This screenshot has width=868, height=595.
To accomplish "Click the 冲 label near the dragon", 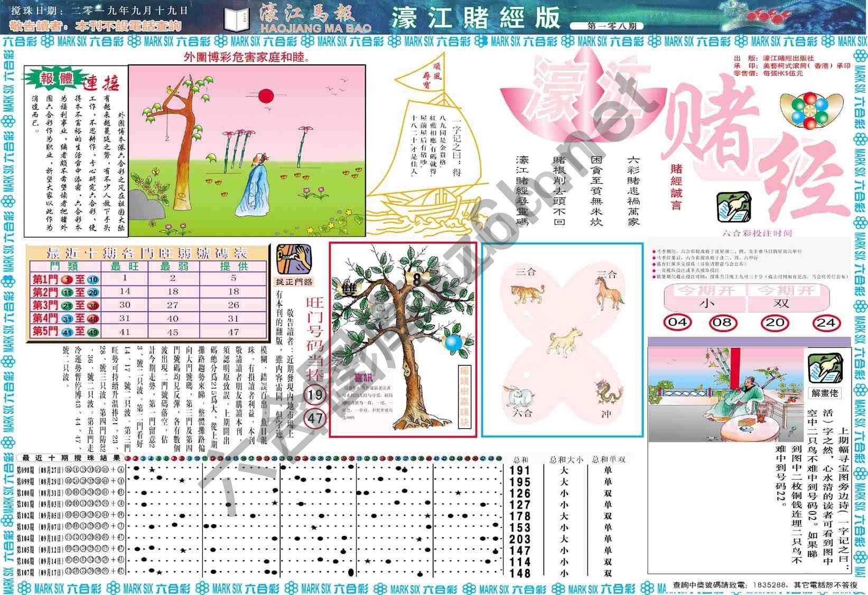I will click(x=606, y=413).
